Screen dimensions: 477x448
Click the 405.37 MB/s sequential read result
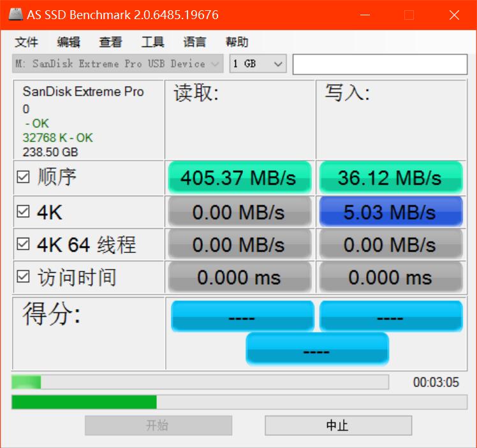pos(239,178)
